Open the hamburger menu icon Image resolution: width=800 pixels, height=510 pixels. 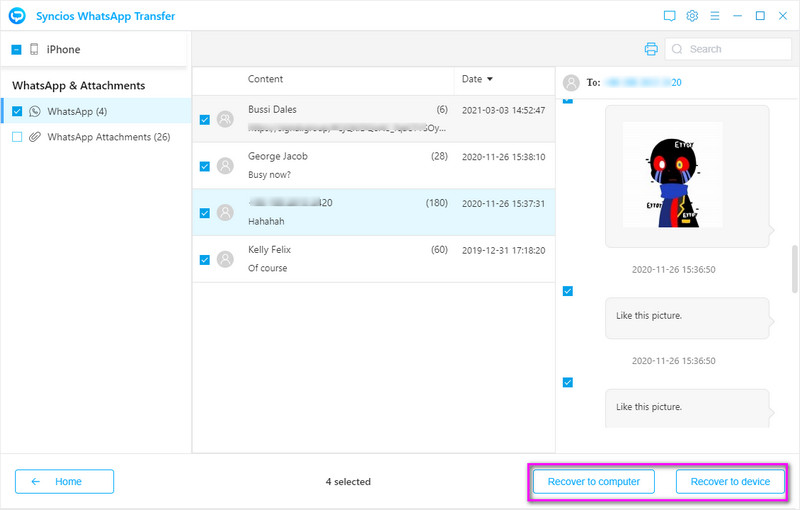[x=715, y=16]
